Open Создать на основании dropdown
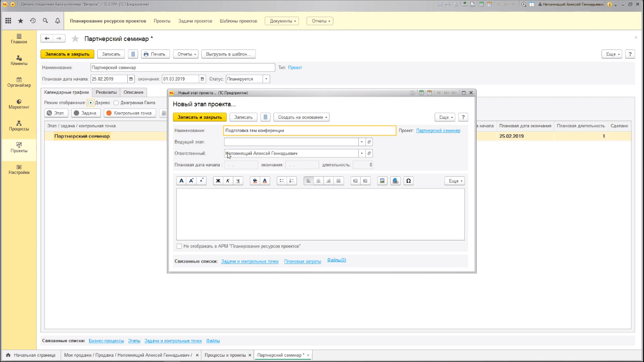The height and width of the screenshot is (362, 644). tap(301, 117)
